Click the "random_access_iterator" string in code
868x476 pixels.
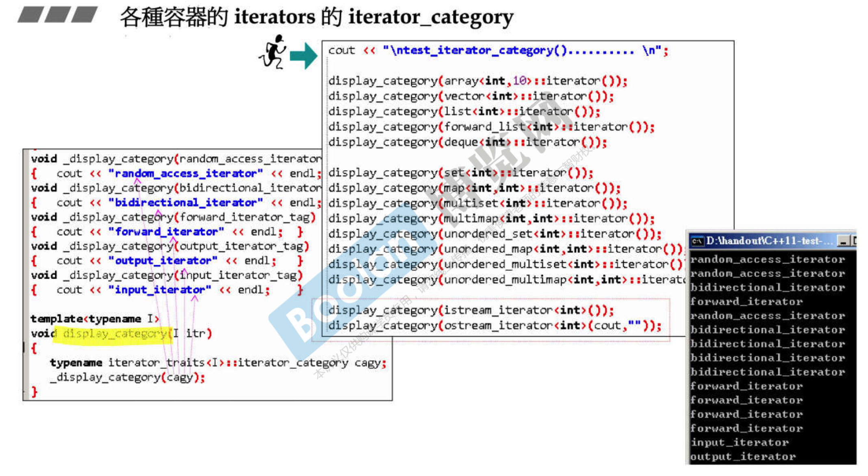tap(185, 174)
